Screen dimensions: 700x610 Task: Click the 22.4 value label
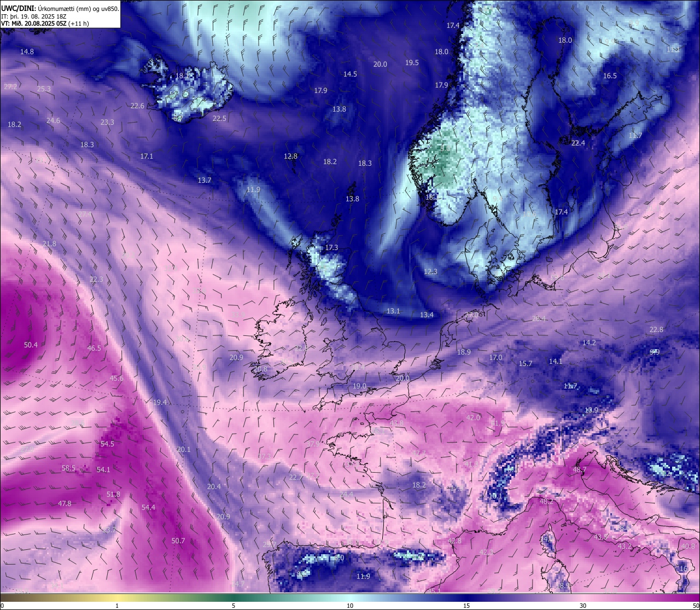click(x=578, y=143)
